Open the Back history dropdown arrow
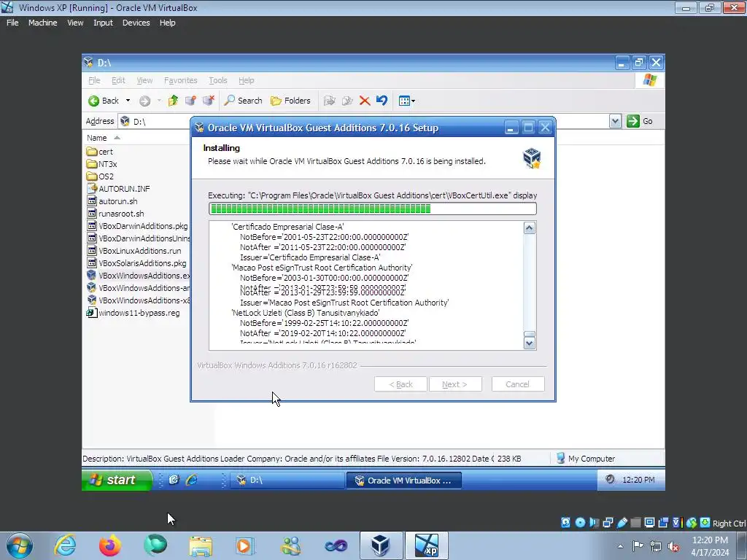 (x=128, y=101)
